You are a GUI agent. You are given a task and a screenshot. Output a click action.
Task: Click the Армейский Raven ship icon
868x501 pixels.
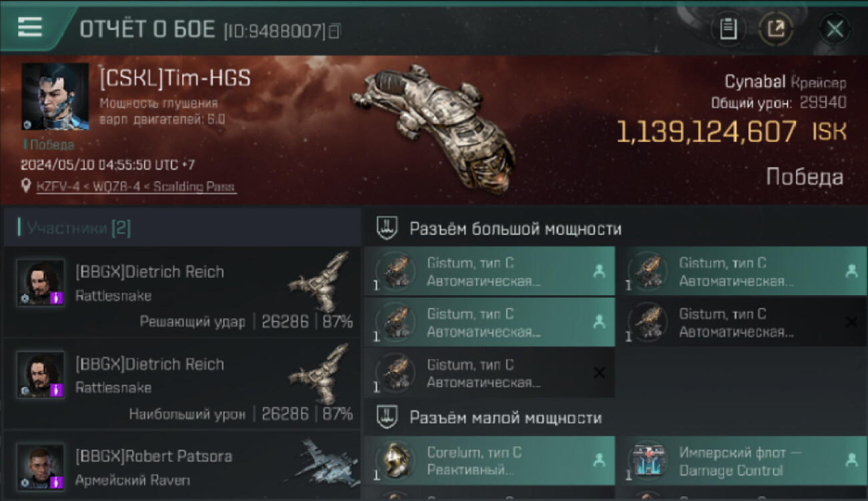point(320,462)
